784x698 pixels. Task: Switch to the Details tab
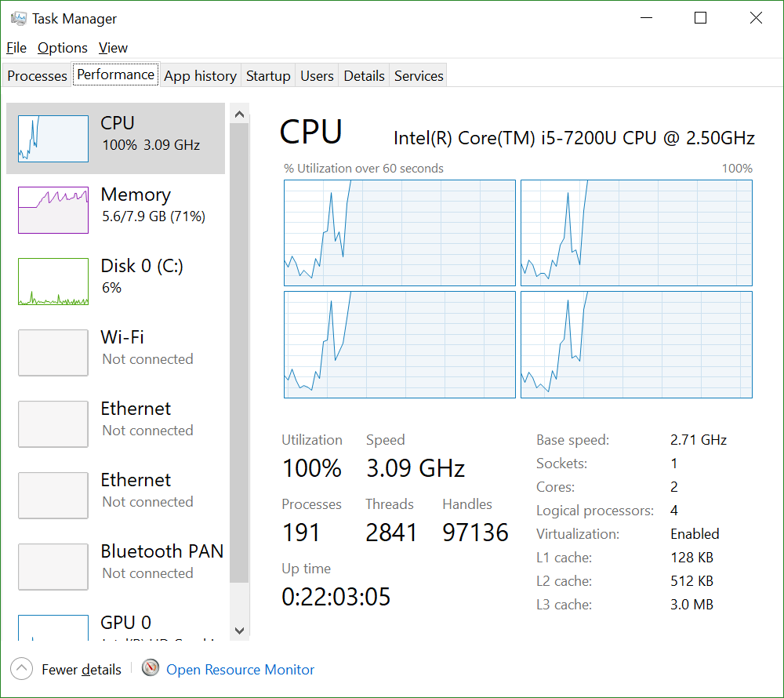pos(364,75)
